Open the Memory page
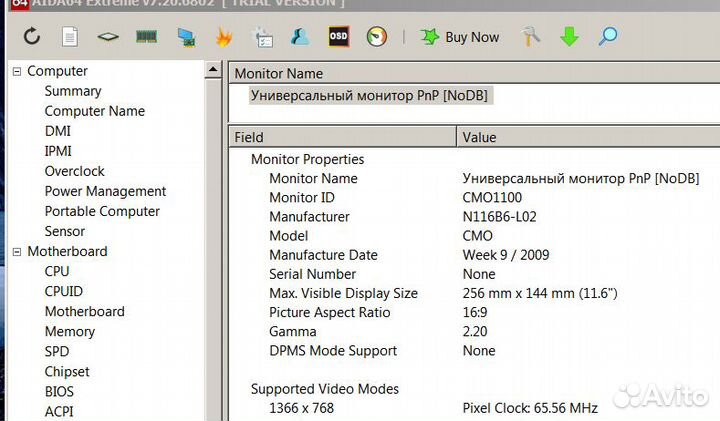Image resolution: width=720 pixels, height=421 pixels. tap(70, 331)
